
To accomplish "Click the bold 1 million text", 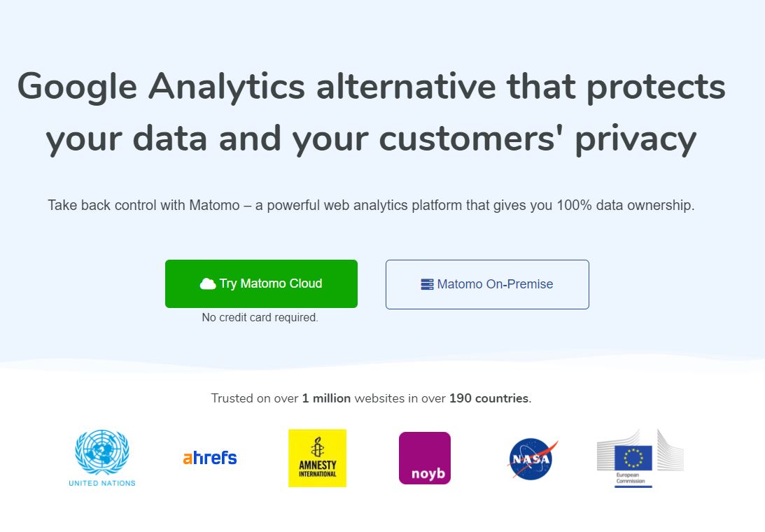I will coord(326,398).
